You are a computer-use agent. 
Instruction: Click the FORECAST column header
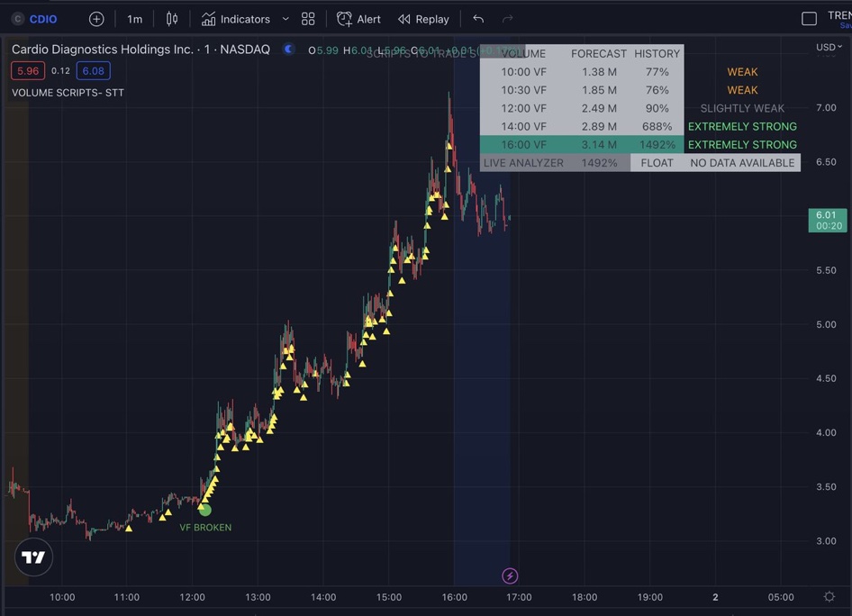tap(599, 54)
